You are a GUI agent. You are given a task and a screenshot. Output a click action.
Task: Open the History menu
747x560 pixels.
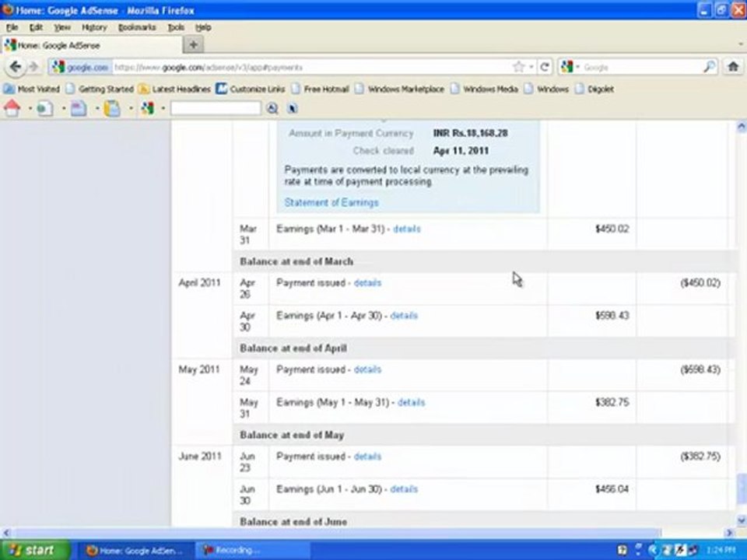94,28
